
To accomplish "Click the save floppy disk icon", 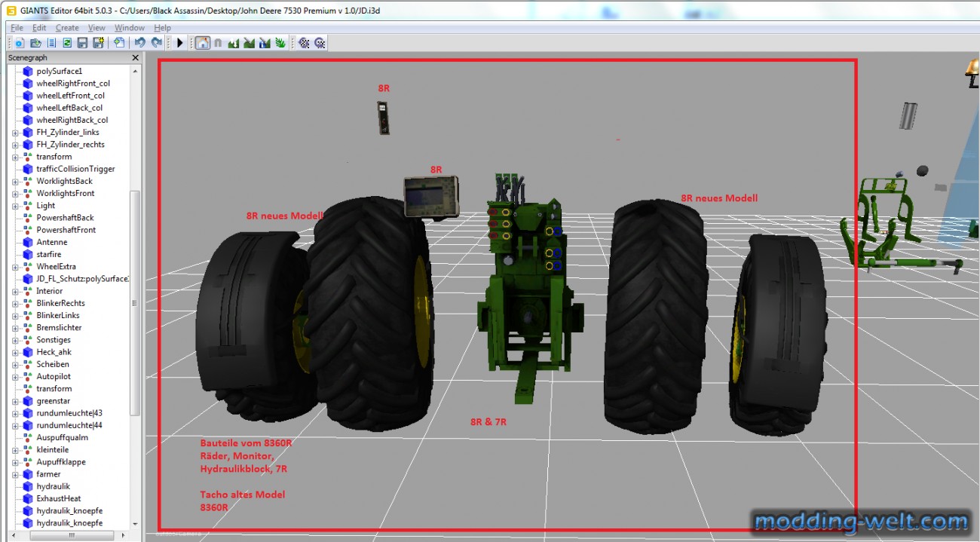I will click(x=82, y=43).
